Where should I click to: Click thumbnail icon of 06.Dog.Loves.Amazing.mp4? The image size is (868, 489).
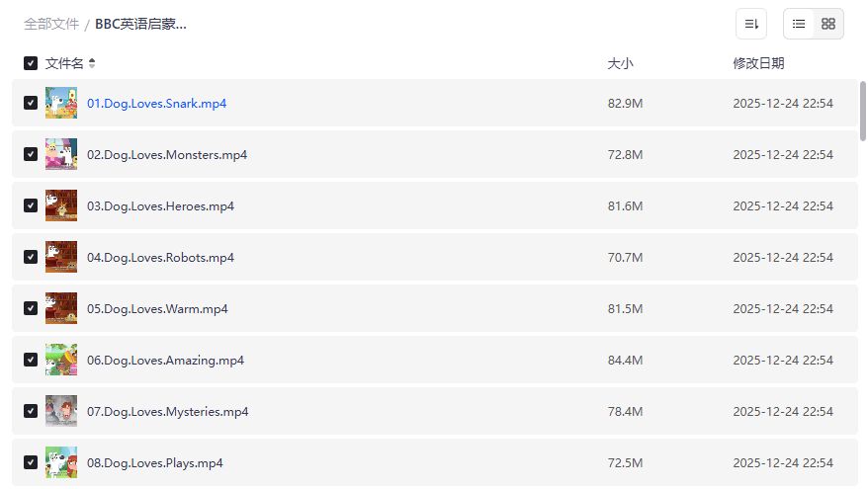(61, 360)
